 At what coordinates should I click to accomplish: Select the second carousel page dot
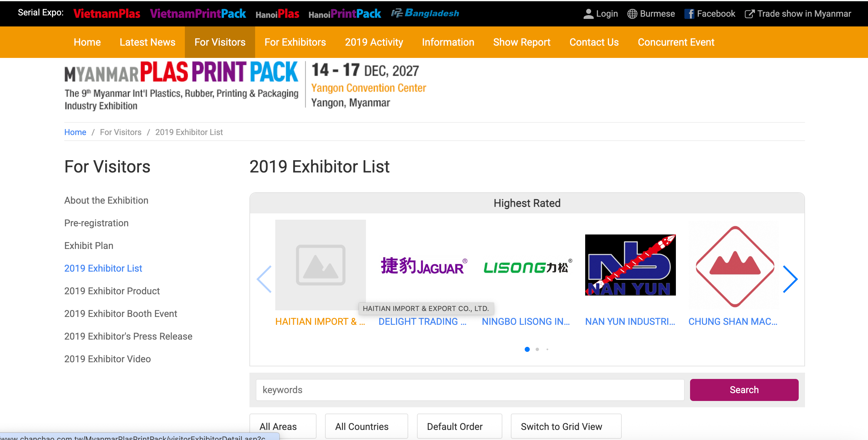(537, 349)
